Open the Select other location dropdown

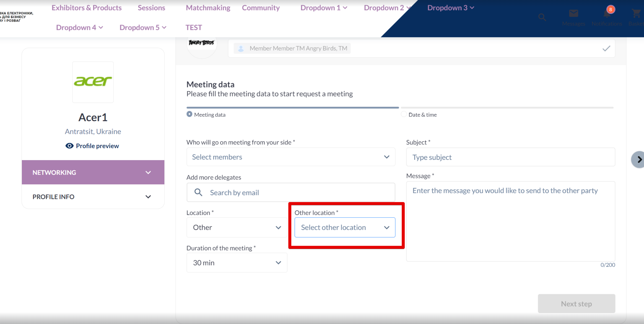click(x=345, y=228)
